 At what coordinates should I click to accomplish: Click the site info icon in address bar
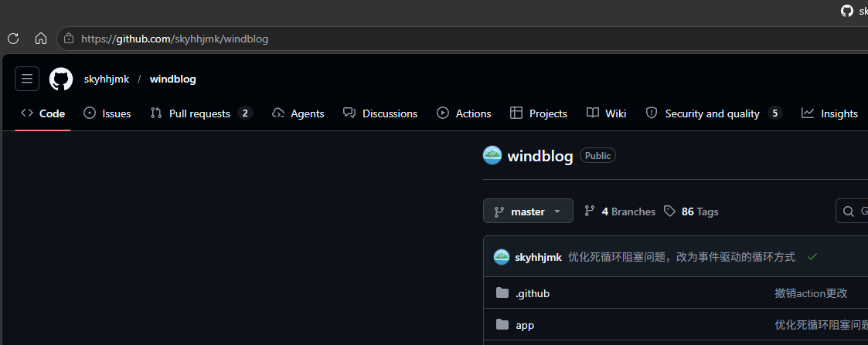coord(69,39)
